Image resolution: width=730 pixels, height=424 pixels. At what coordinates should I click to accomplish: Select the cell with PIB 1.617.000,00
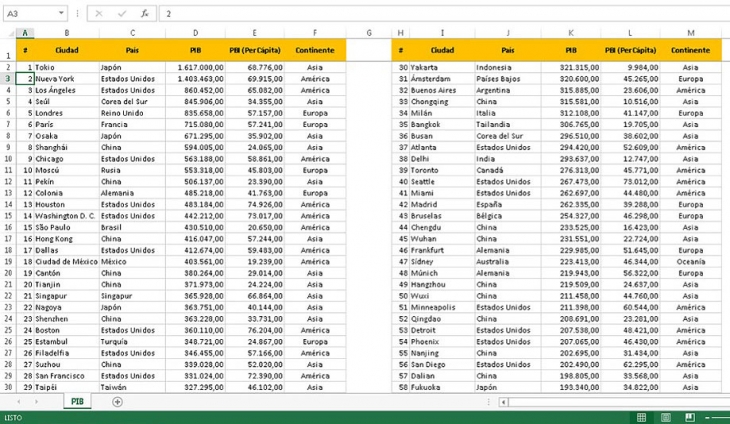(195, 67)
